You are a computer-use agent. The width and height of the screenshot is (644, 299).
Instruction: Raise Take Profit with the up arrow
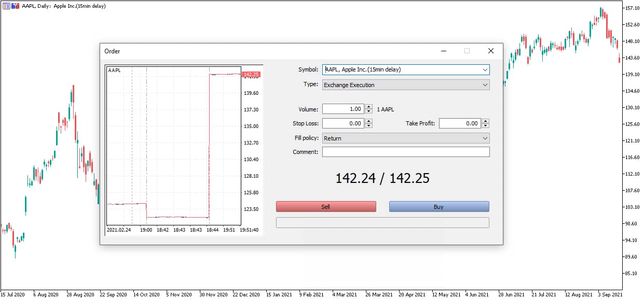tap(486, 121)
